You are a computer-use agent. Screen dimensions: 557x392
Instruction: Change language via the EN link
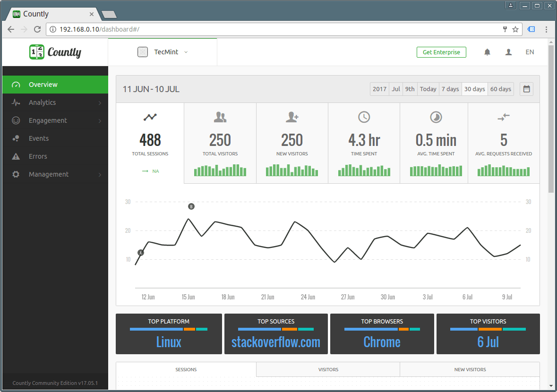(x=530, y=52)
